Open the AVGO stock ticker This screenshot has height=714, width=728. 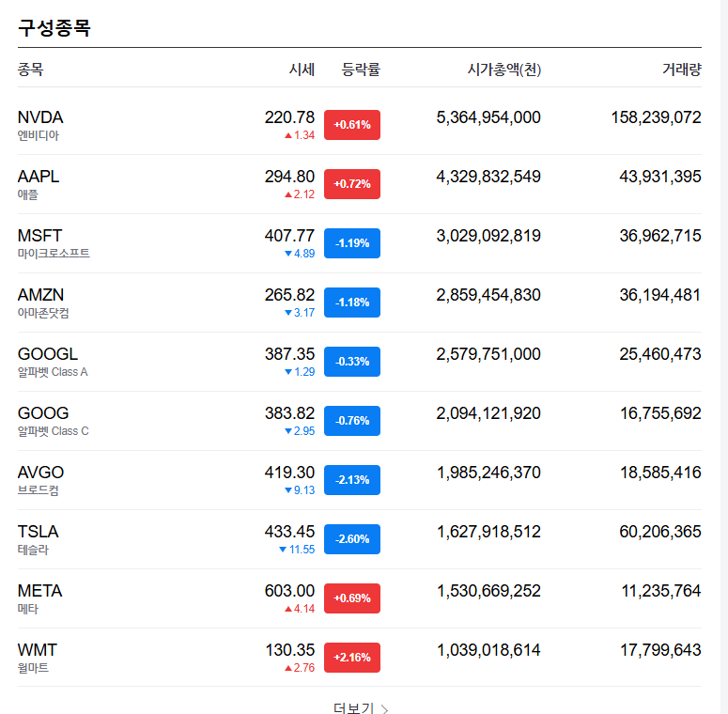pyautogui.click(x=40, y=473)
